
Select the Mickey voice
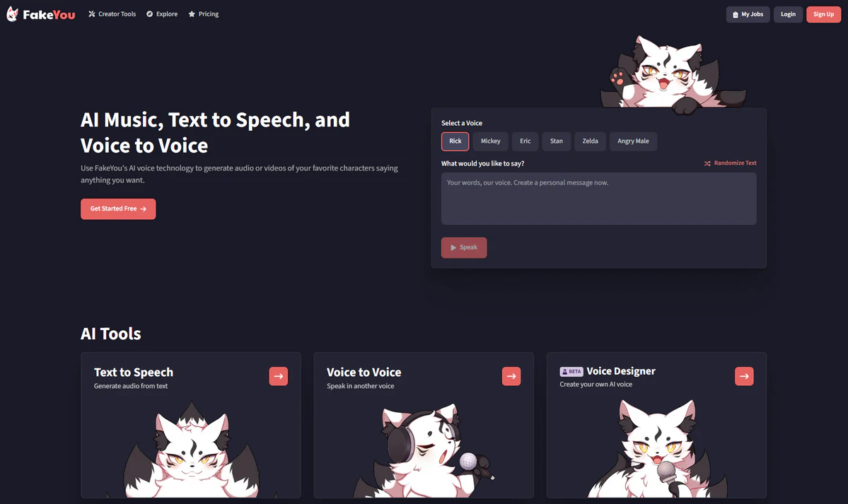click(491, 141)
